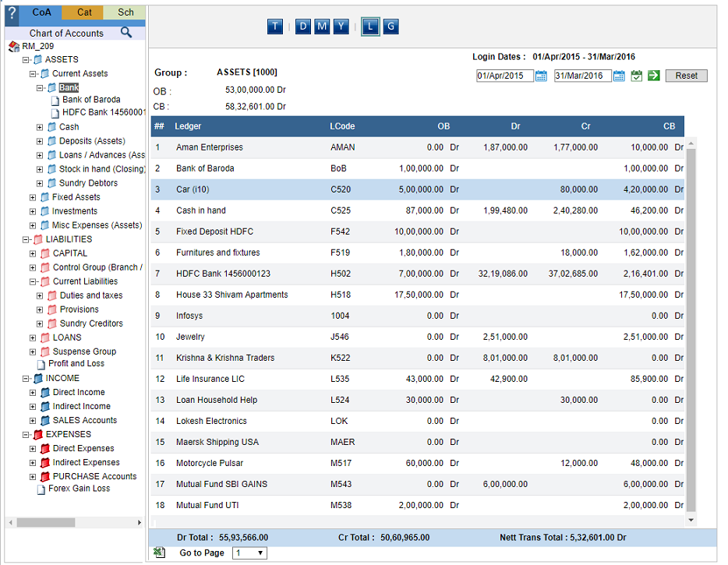This screenshot has width=728, height=565.
Task: Open the Go to Page dropdown
Action: pyautogui.click(x=249, y=553)
